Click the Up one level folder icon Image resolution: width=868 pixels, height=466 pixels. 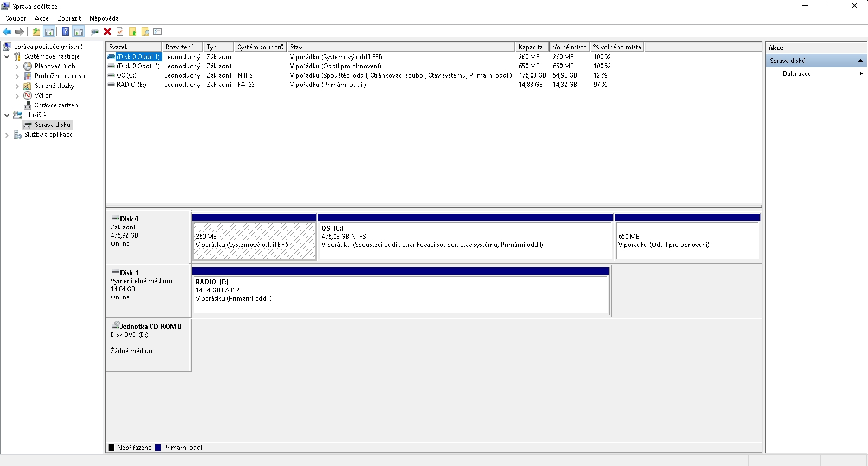click(36, 31)
